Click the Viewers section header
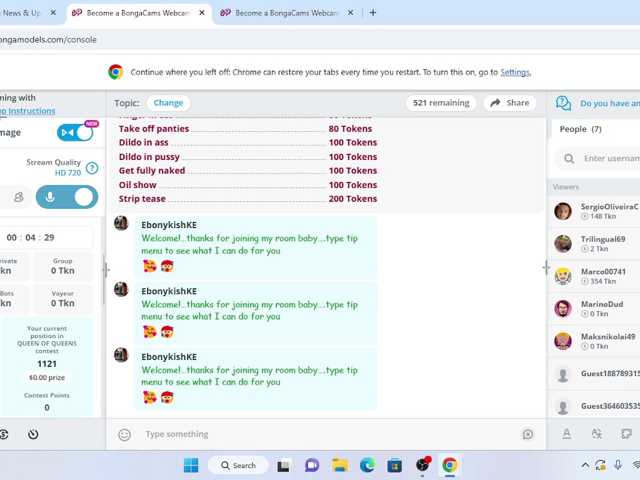Viewport: 640px width, 480px height. (x=566, y=187)
